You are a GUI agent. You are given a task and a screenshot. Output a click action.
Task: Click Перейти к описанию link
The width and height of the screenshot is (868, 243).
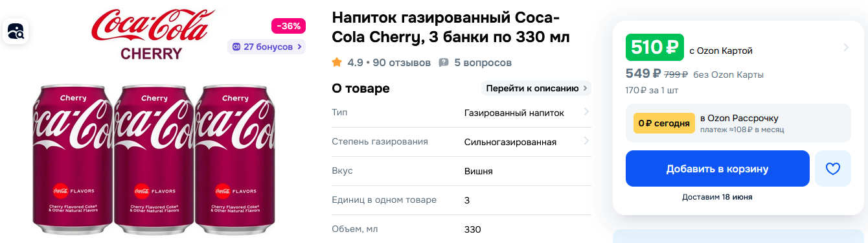[537, 88]
